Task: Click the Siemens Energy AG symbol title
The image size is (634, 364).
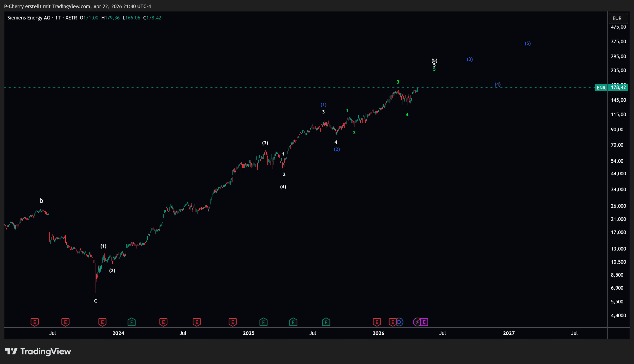Action: pos(29,18)
